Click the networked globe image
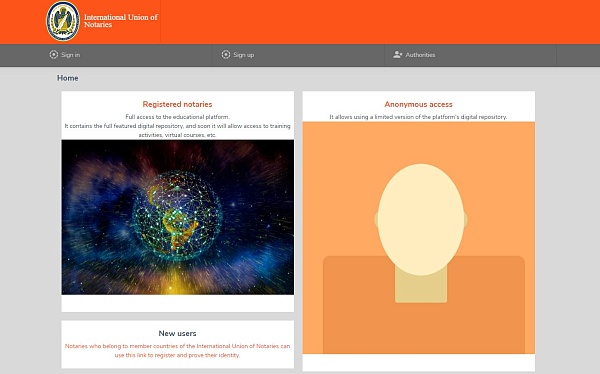600x374 pixels. pos(178,217)
